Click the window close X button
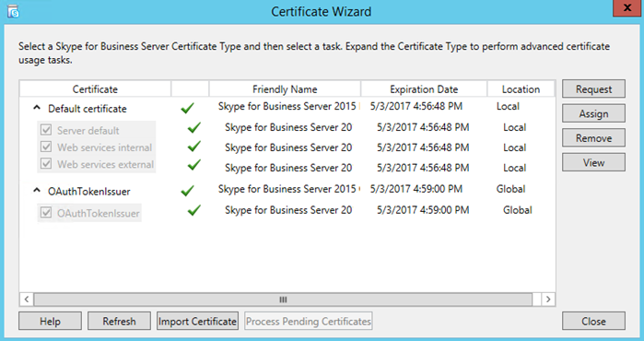The height and width of the screenshot is (341, 644). pyautogui.click(x=627, y=7)
